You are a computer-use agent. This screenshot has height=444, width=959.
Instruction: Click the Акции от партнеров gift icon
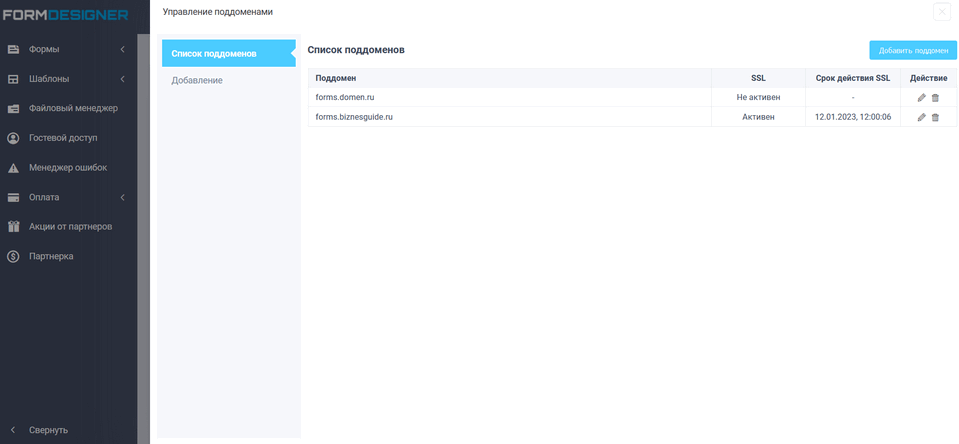point(14,227)
